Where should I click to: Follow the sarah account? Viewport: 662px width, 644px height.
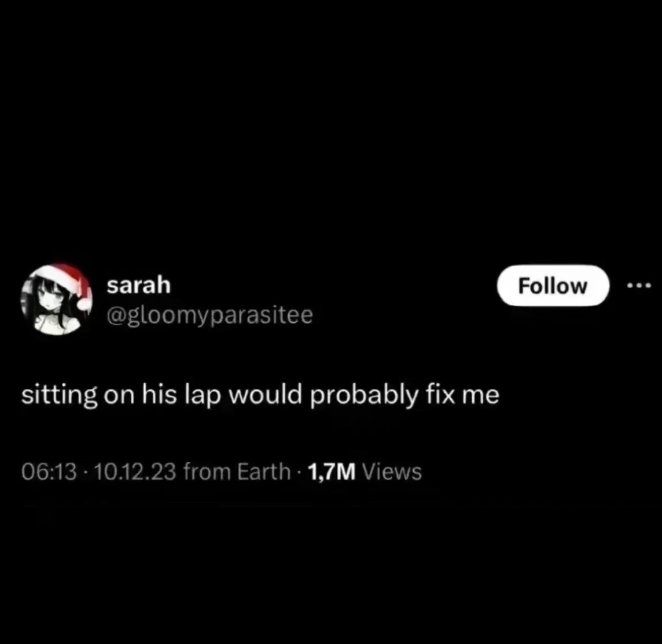pos(553,286)
